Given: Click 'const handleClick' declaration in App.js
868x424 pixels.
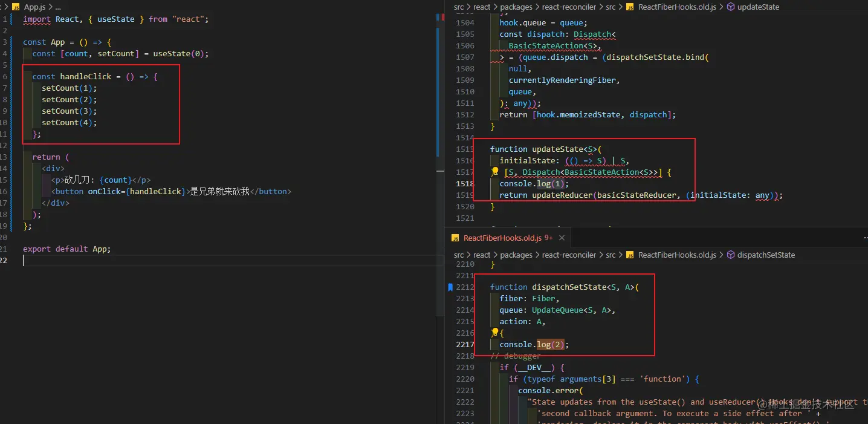Looking at the screenshot, I should pyautogui.click(x=72, y=77).
